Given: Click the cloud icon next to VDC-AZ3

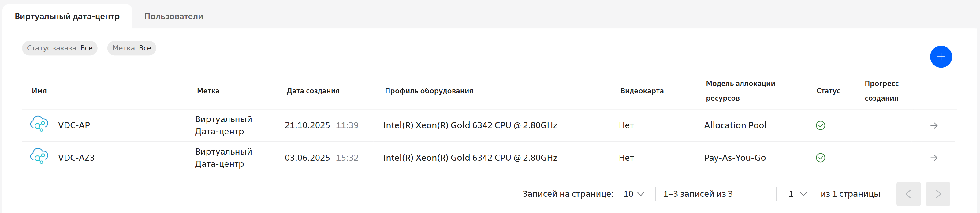Looking at the screenshot, I should [x=39, y=156].
